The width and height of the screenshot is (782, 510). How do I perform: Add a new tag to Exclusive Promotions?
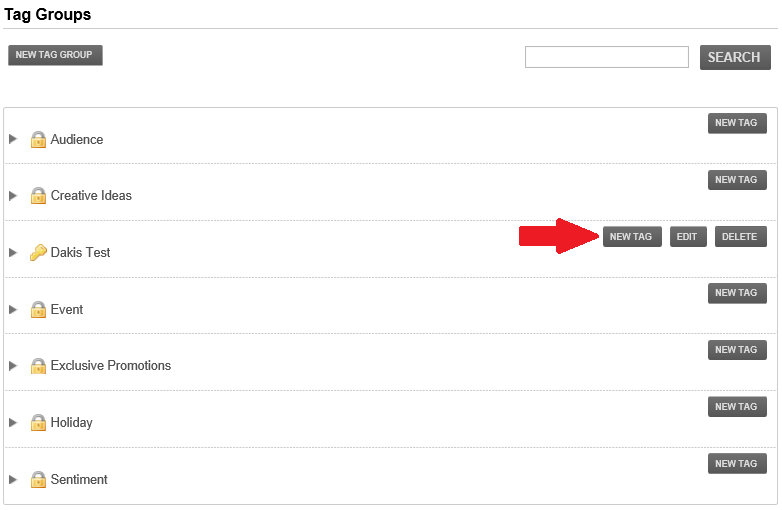coord(737,350)
